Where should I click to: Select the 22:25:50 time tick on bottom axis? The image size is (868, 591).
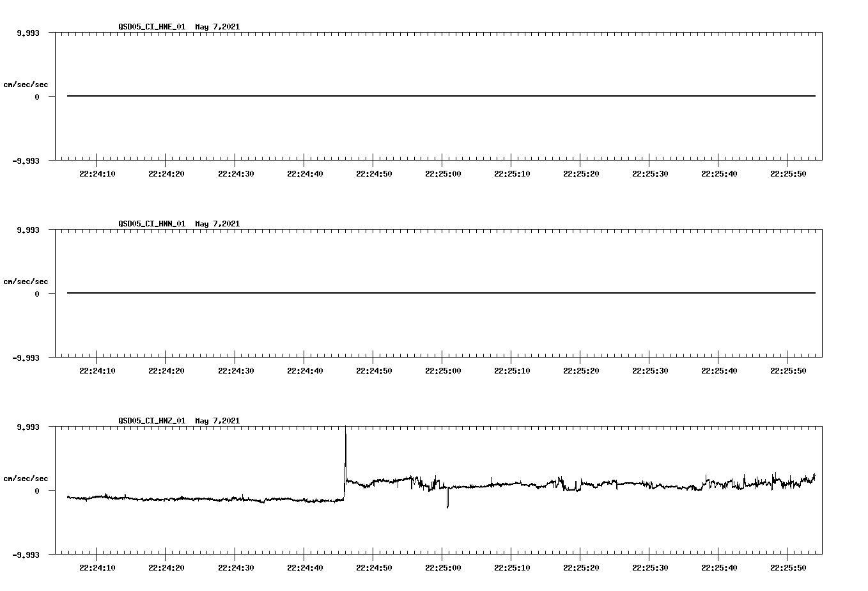(x=789, y=567)
